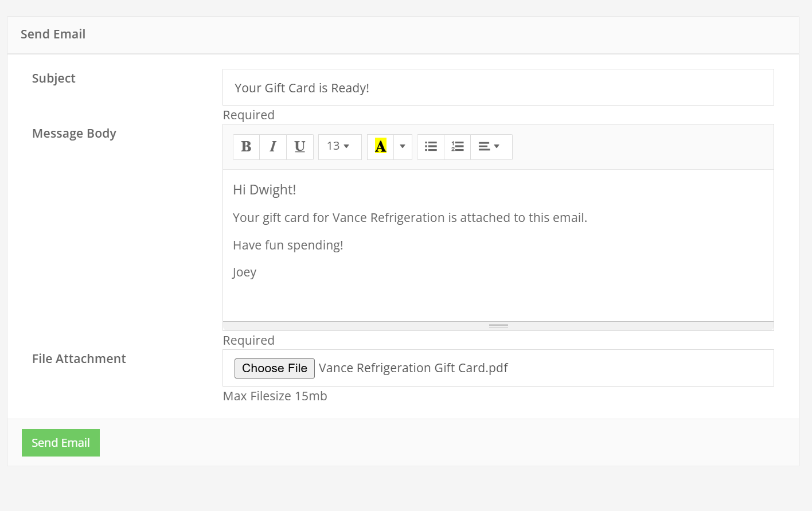Click the "Have fun spending!" line
Screen dimensions: 812x511
[288, 245]
